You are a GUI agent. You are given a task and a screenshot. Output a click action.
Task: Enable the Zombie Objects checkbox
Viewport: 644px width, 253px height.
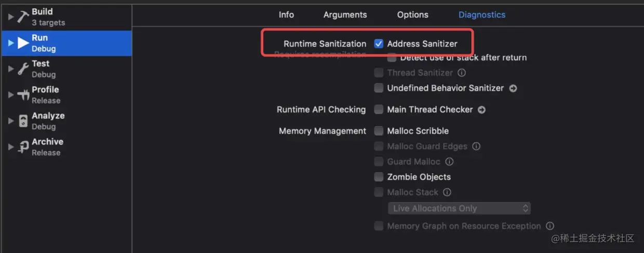pos(379,177)
